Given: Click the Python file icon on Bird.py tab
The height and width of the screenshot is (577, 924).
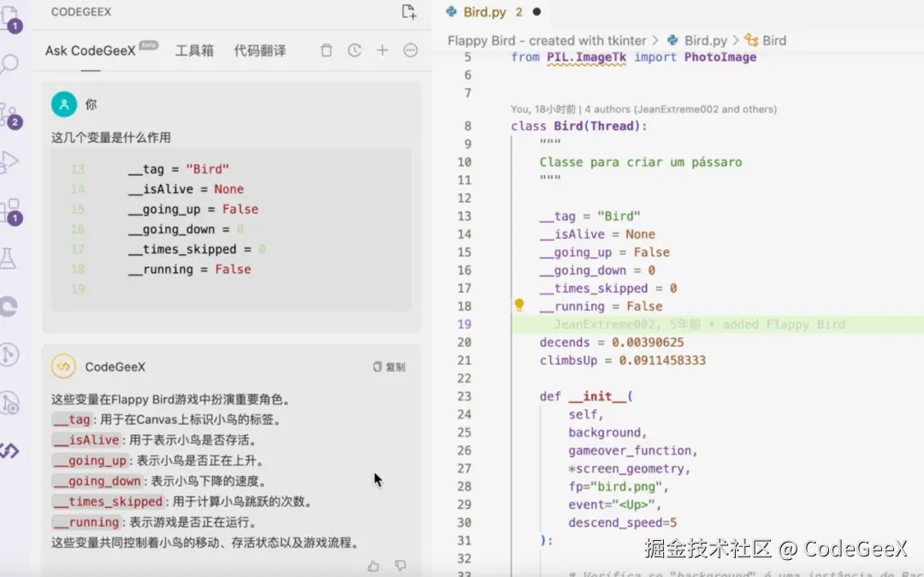Looking at the screenshot, I should (452, 12).
